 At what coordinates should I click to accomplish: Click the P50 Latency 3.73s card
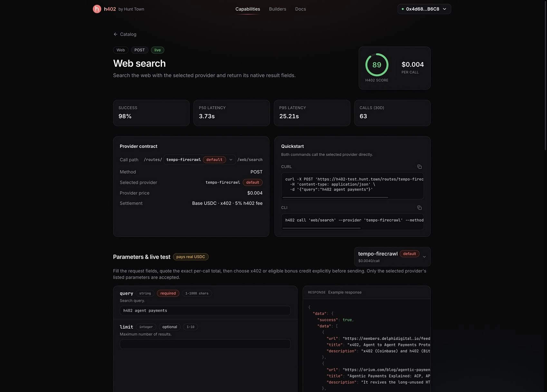(231, 113)
